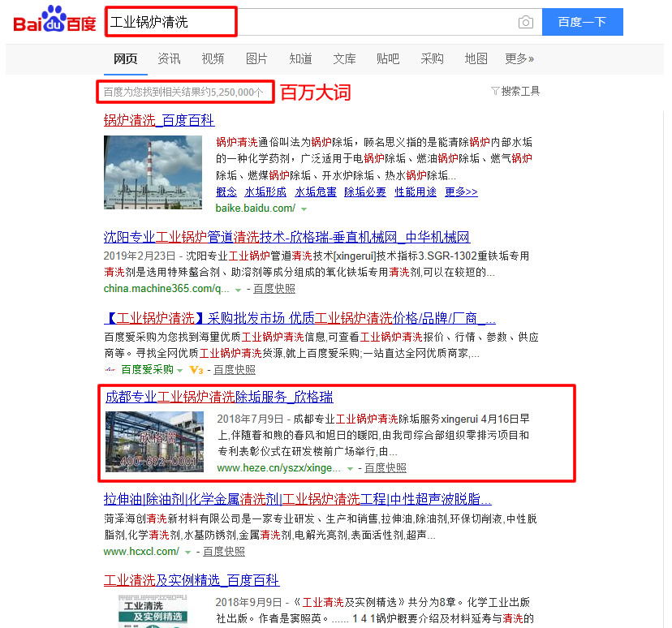
Task: Click the Baidu logo
Action: click(55, 19)
